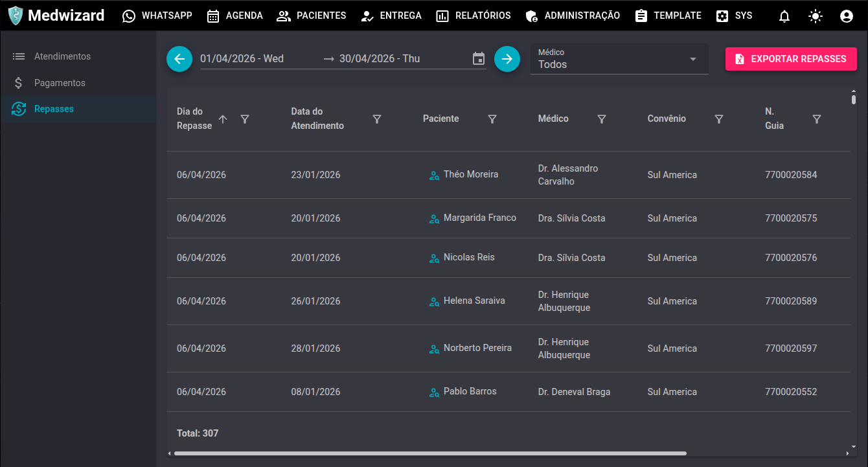Select guide number 7700020589

[x=791, y=301]
